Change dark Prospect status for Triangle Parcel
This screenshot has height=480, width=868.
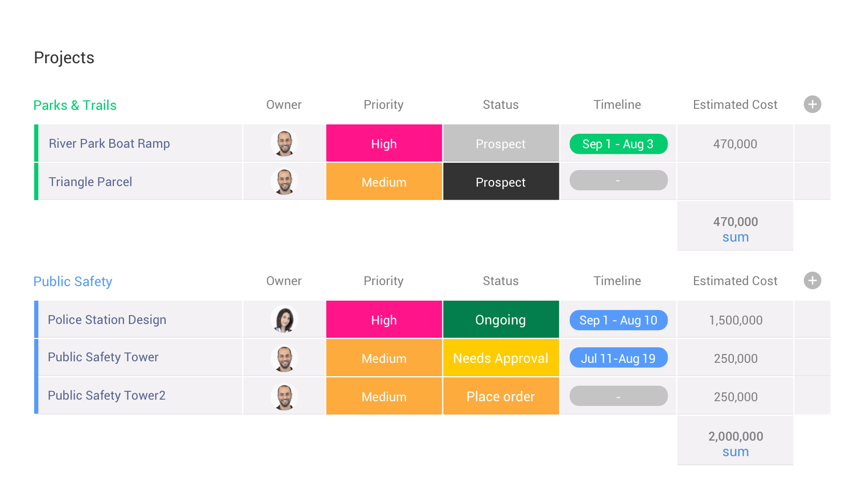[x=501, y=181]
